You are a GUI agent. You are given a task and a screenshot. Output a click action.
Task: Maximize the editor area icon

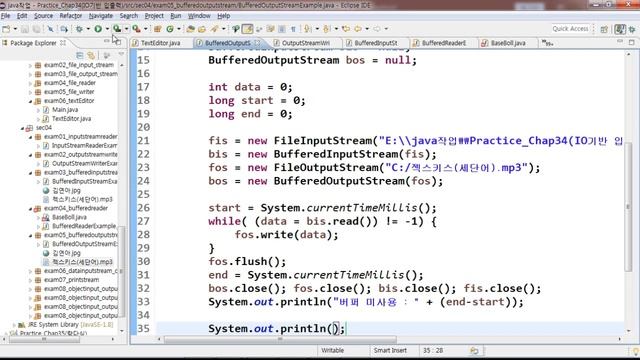click(x=631, y=42)
